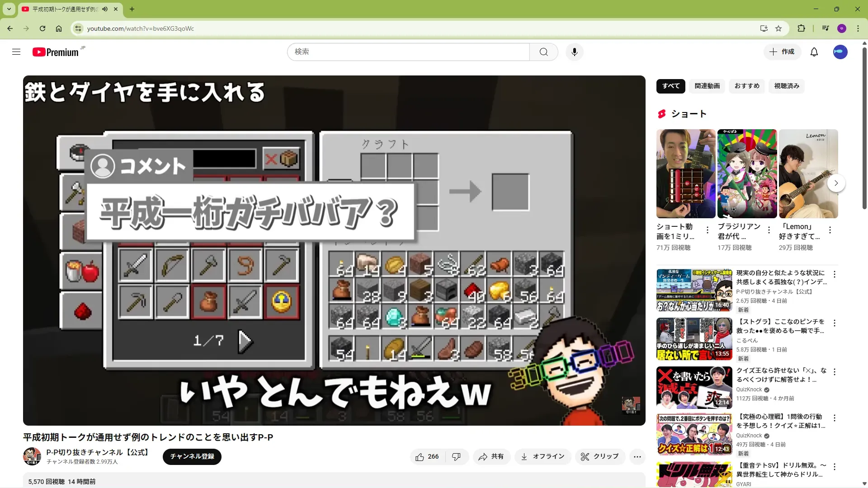Click the dislike thumbs-down icon
868x488 pixels.
point(456,457)
